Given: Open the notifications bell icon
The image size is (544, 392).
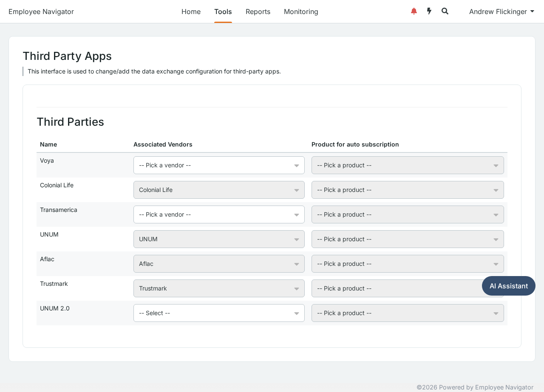Looking at the screenshot, I should [x=414, y=11].
